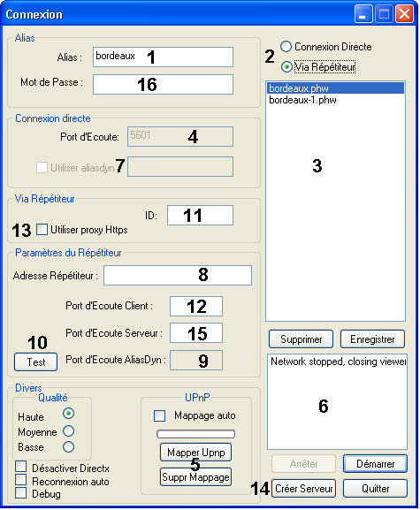This screenshot has height=510, width=420.
Task: Start the connection with Démarrer
Action: pos(375,464)
